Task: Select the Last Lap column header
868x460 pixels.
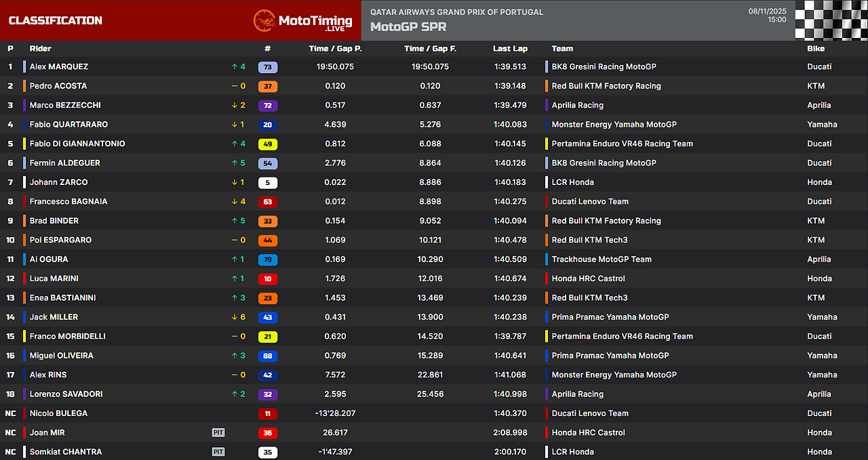Action: click(510, 49)
